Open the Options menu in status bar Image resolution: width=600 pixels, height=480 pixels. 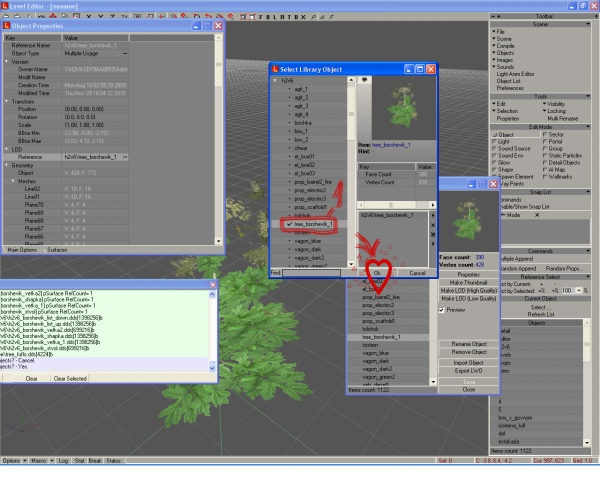coord(11,461)
